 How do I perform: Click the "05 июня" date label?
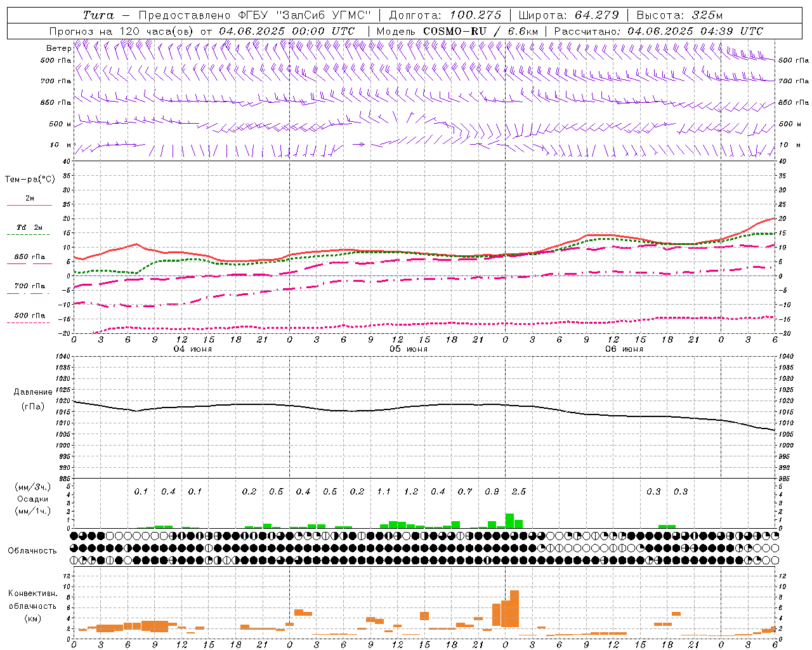[409, 349]
